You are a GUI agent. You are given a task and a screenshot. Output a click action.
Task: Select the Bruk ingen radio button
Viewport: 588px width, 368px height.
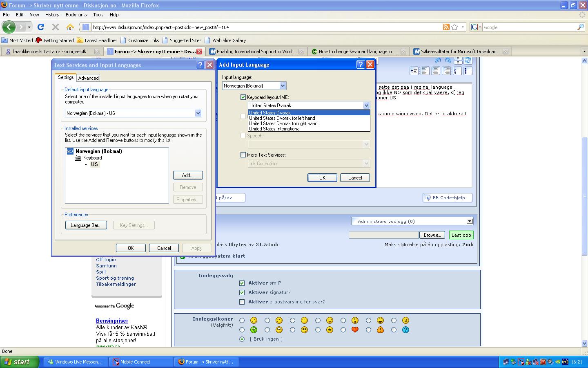[242, 339]
